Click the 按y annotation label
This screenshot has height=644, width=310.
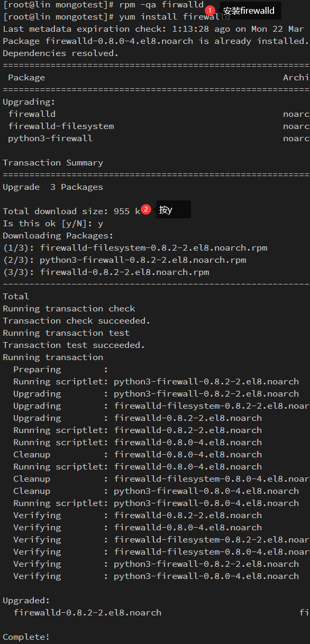coord(173,209)
